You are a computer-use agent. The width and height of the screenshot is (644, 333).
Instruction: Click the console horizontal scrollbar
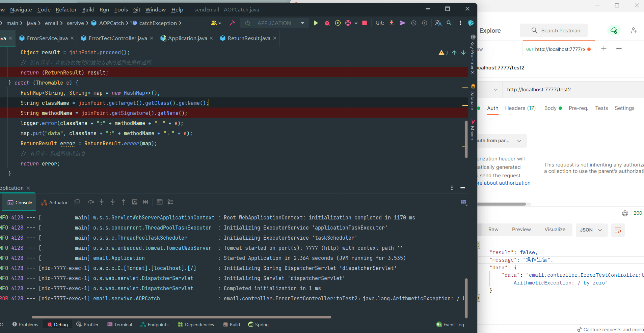(181, 317)
